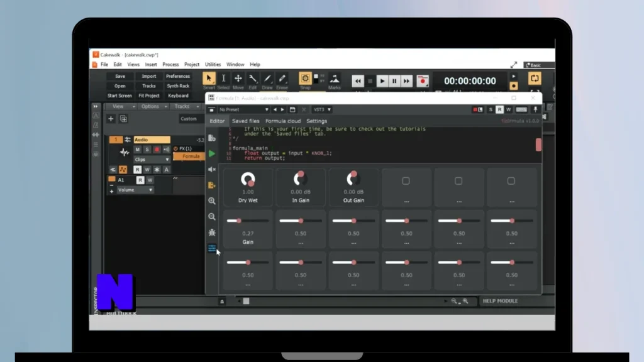Open the Formula debug bug icon
The width and height of the screenshot is (644, 362).
[x=211, y=233]
